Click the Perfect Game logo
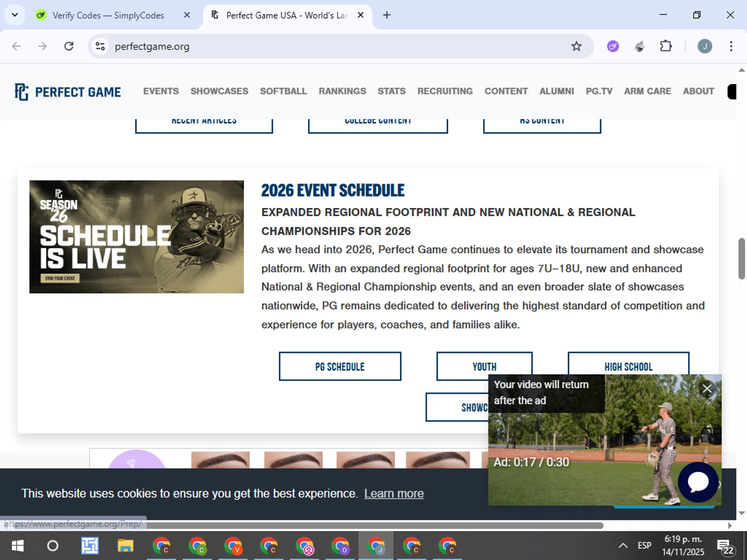 [x=68, y=92]
